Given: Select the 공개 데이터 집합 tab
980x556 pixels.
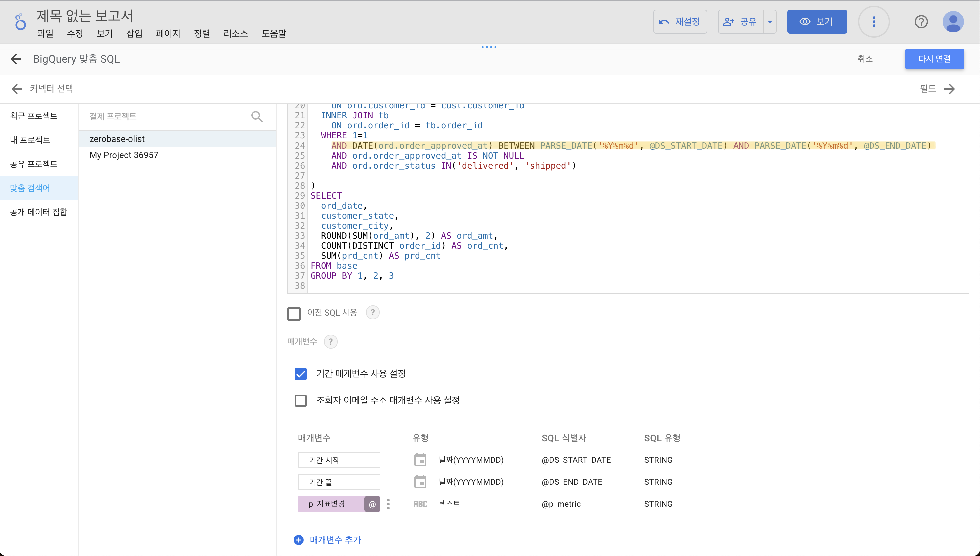Looking at the screenshot, I should [x=39, y=212].
